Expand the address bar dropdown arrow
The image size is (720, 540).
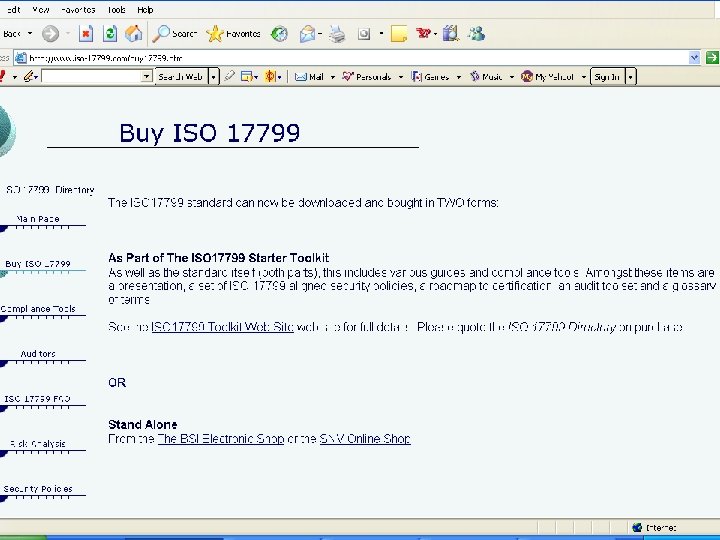[x=694, y=57]
